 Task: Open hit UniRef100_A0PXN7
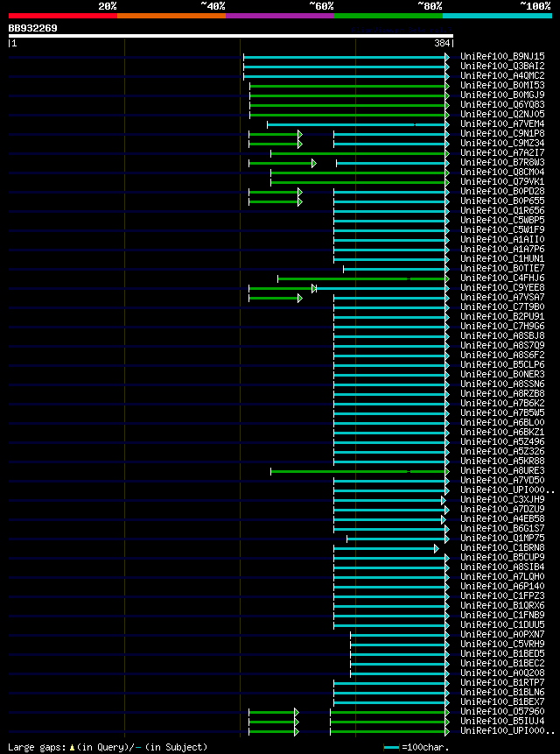(502, 634)
